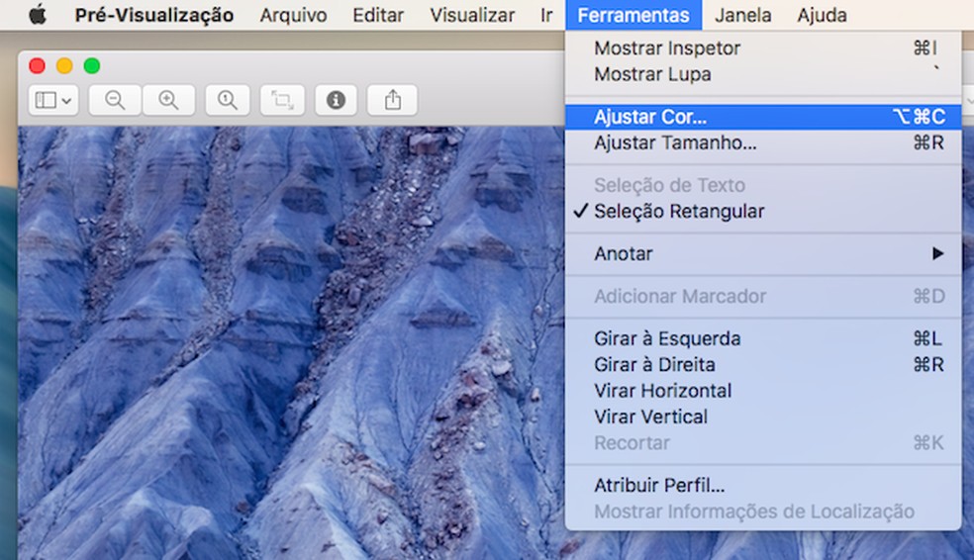Click the red close window button
This screenshot has height=560, width=974.
coord(38,66)
